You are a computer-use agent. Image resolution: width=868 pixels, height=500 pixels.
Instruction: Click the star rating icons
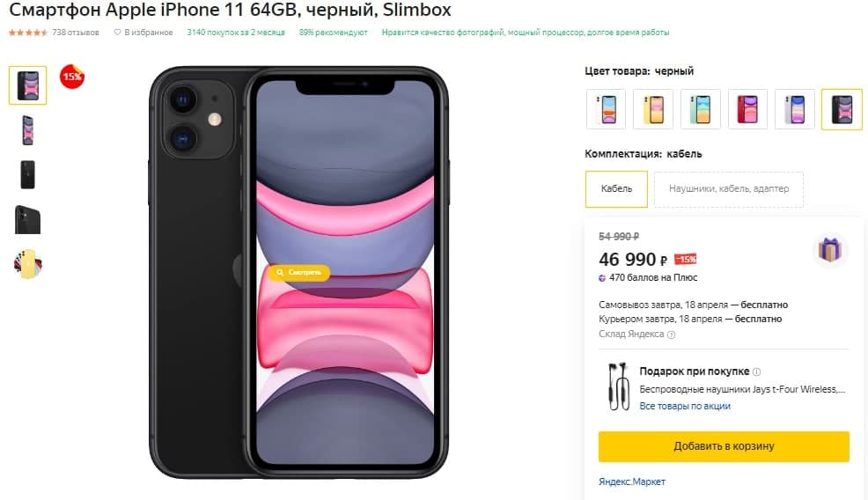29,33
